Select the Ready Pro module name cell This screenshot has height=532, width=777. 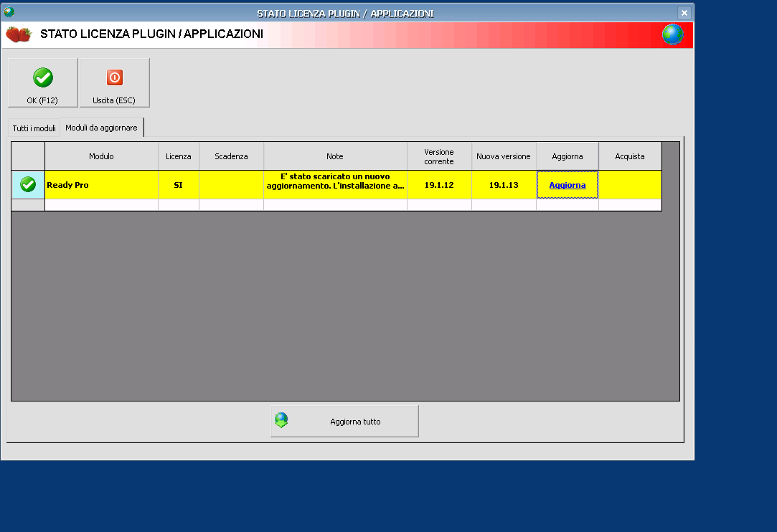coord(102,185)
